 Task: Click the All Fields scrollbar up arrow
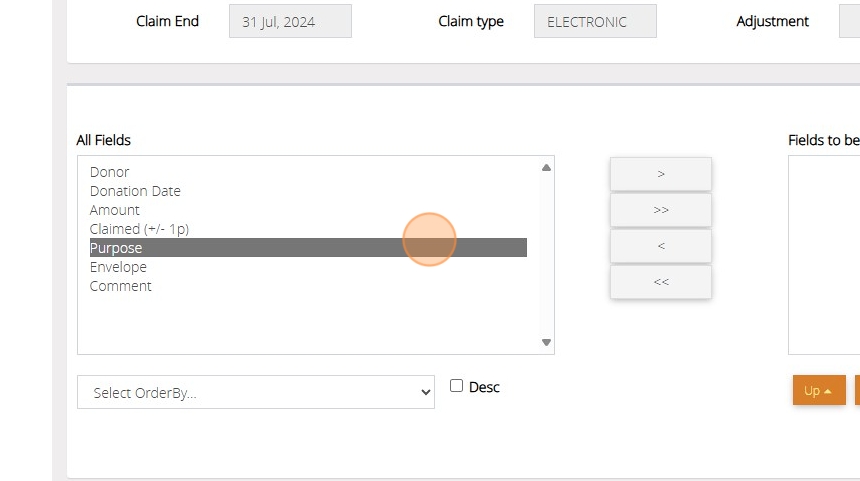point(546,168)
